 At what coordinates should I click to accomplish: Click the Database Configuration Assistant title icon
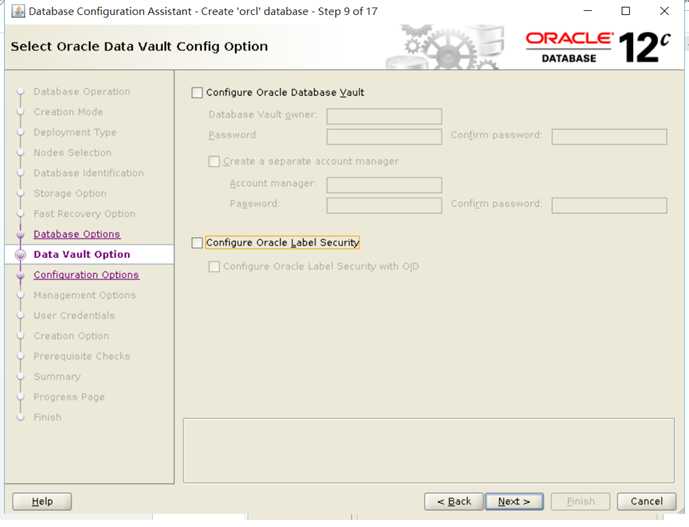(x=18, y=11)
